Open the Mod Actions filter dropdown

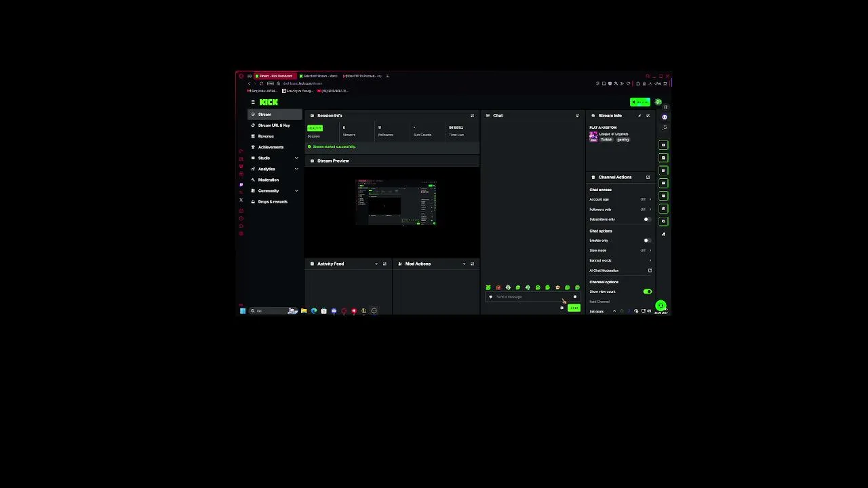pos(464,264)
